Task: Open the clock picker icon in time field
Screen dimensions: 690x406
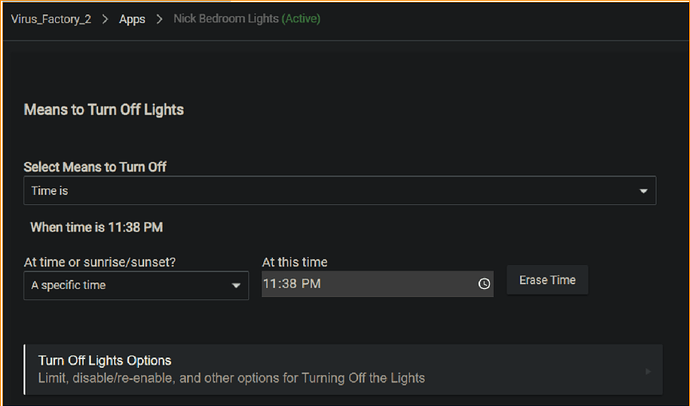Action: point(484,284)
